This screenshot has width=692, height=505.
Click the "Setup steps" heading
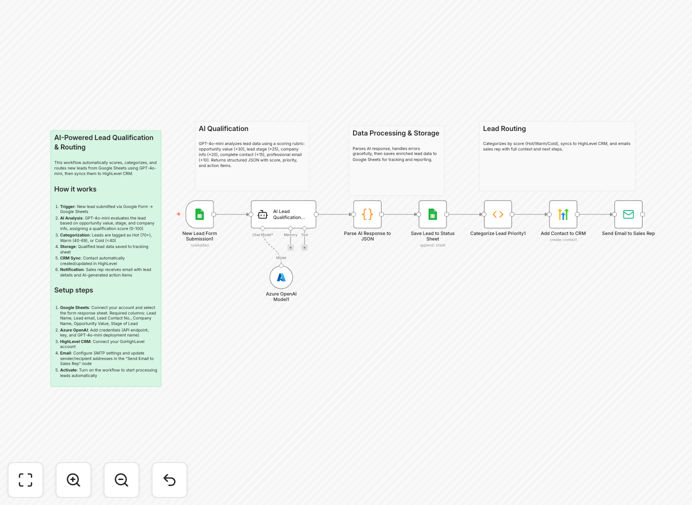(x=74, y=290)
